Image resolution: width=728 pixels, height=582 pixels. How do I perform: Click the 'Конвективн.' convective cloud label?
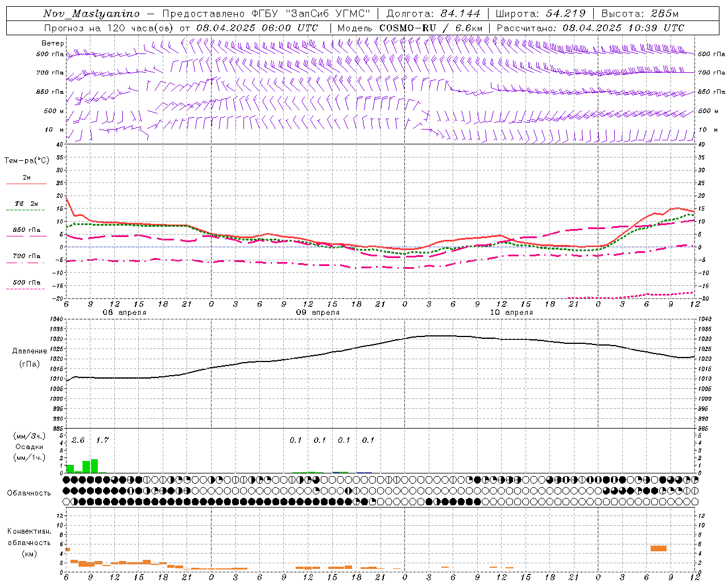click(x=29, y=531)
